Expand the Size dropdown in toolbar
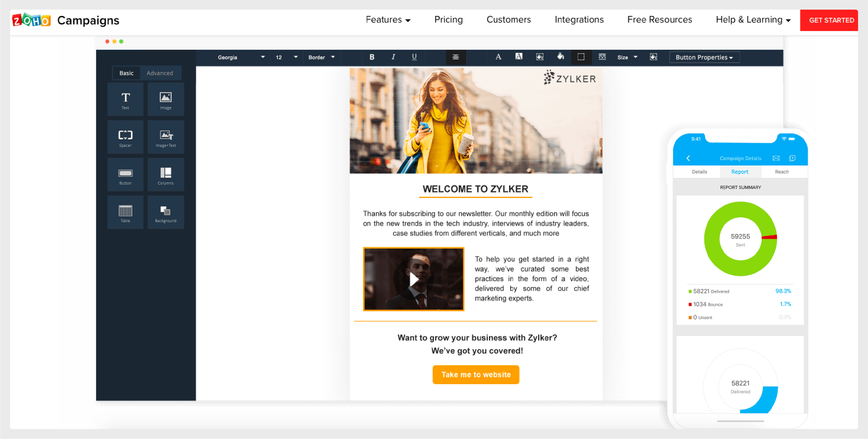 click(626, 57)
